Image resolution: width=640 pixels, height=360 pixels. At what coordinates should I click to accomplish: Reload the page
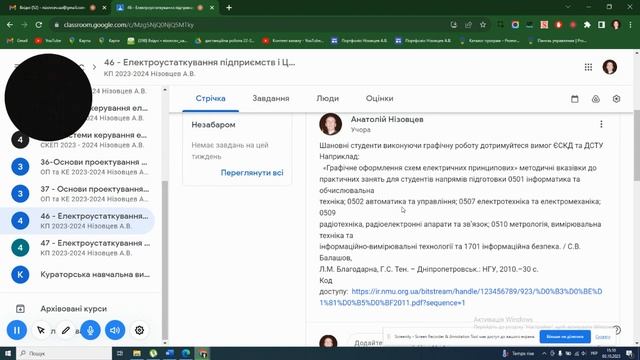pyautogui.click(x=39, y=25)
